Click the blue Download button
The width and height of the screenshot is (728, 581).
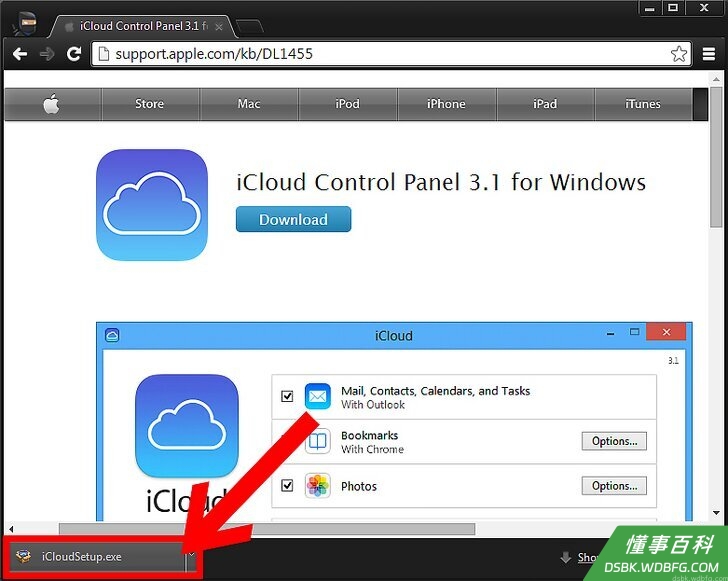point(293,219)
